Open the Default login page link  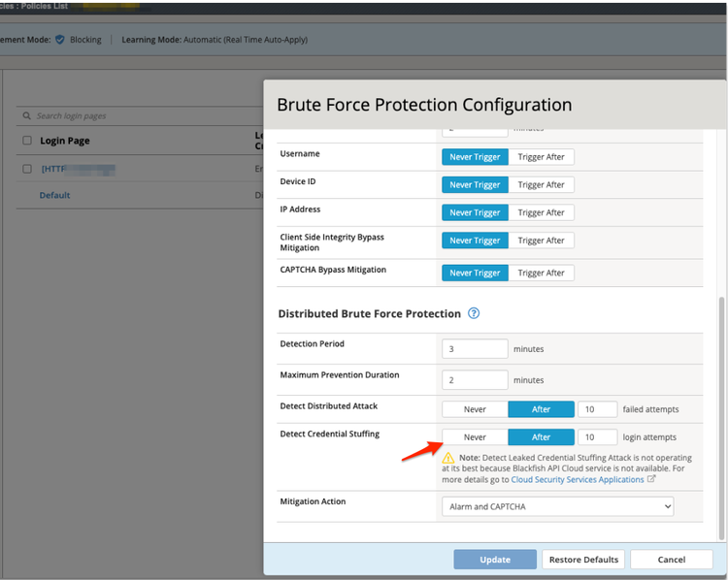54,195
